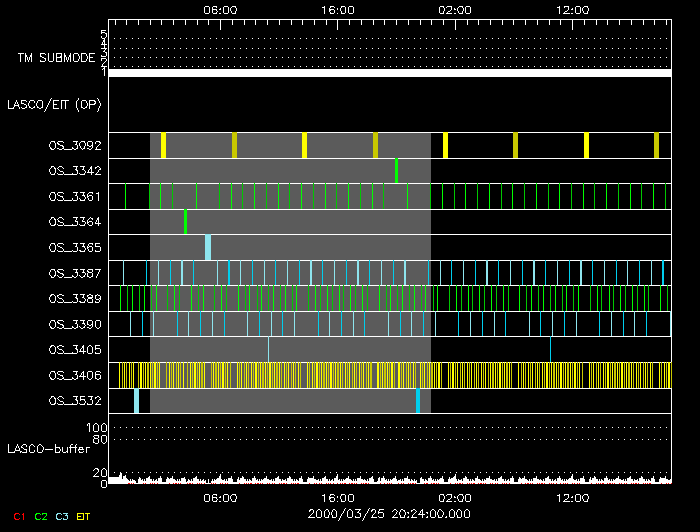
Task: Click the first yellow marker in OS_3092 row
Action: [163, 145]
